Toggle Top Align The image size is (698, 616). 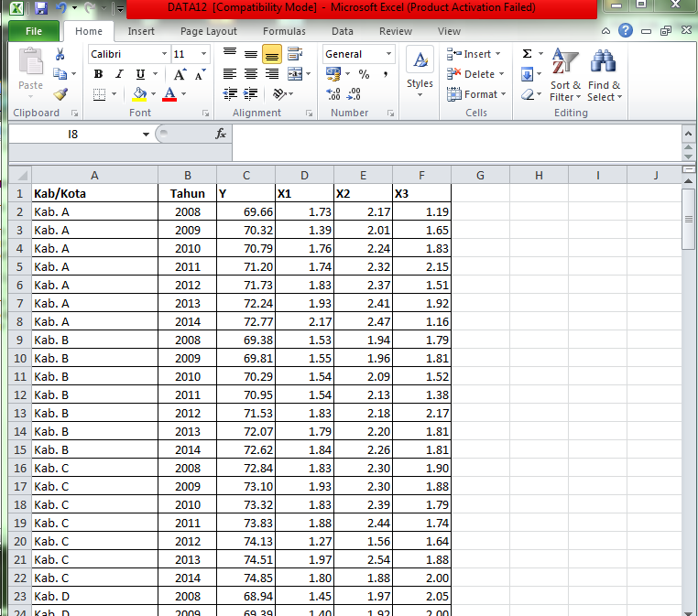(230, 54)
